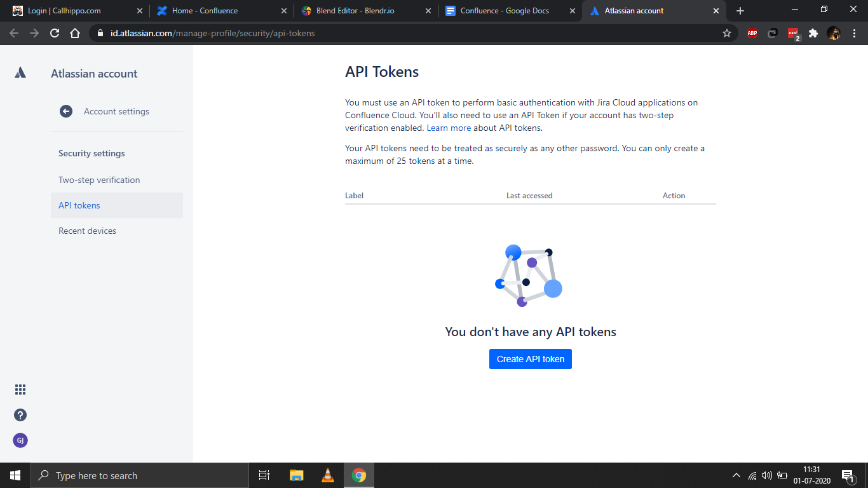Image resolution: width=868 pixels, height=488 pixels.
Task: Click the Account settings link
Action: (116, 111)
